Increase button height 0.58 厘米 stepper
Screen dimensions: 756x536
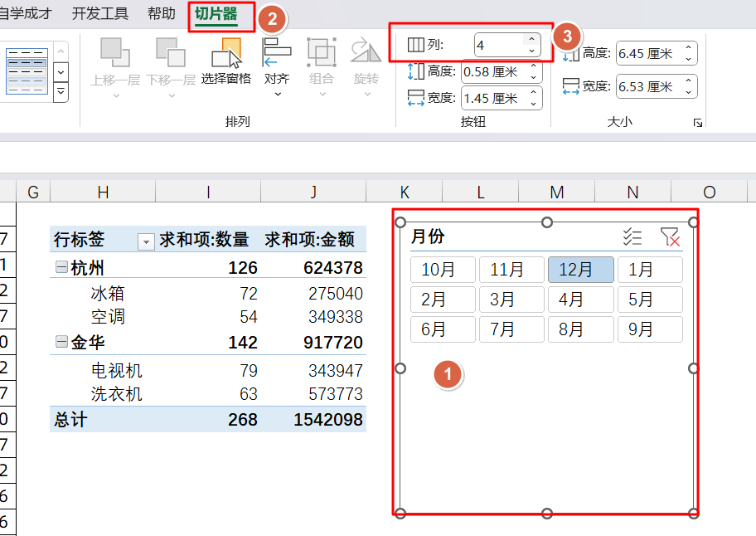click(533, 66)
